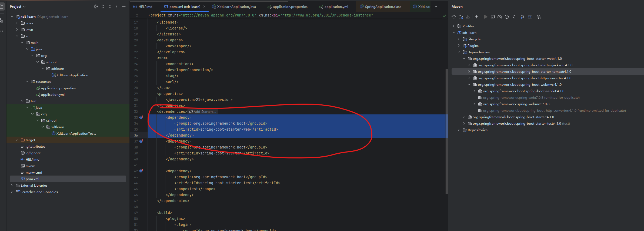Viewport: 644px width, 231px height.
Task: Click Analyze Dependencies magnifier icon
Action: (x=522, y=17)
